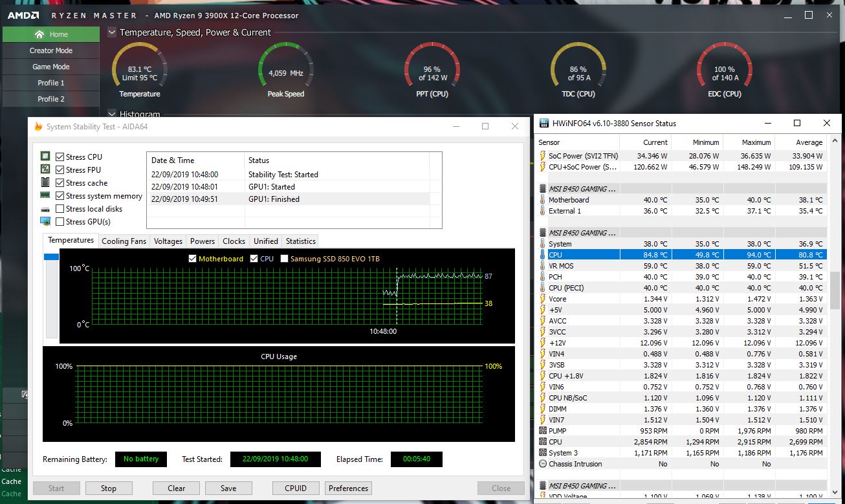Viewport: 845px width, 504px height.
Task: Click the Clear button in AIDA64
Action: [x=177, y=488]
